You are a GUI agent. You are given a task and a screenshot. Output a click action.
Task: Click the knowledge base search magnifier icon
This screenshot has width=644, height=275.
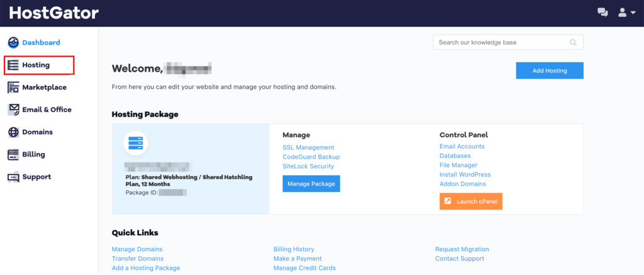[x=573, y=42]
